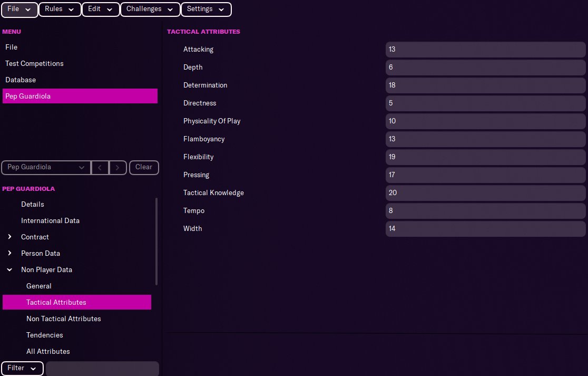Edit the Depth value field
The width and height of the screenshot is (588, 376).
tap(485, 67)
